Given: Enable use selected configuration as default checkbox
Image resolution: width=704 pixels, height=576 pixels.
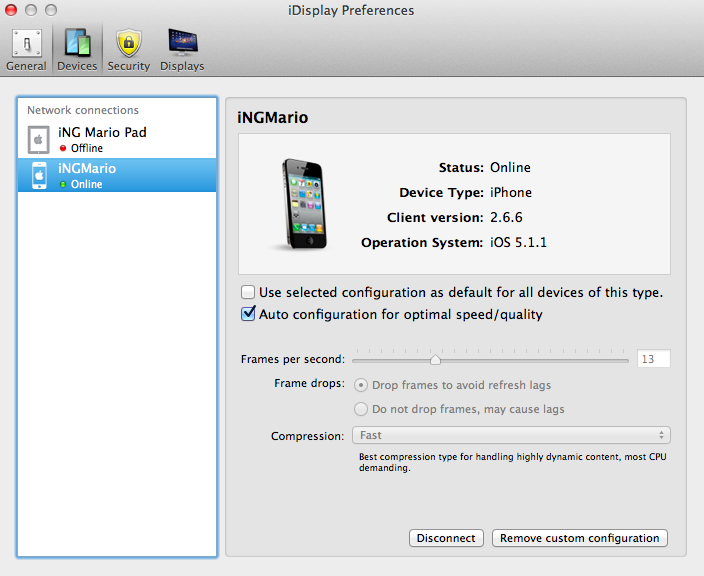Looking at the screenshot, I should click(x=248, y=293).
